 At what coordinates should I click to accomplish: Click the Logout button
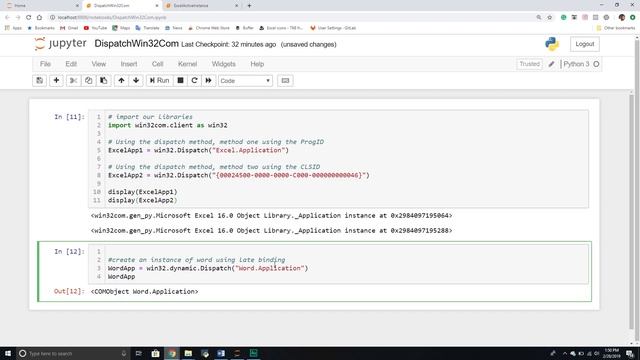(x=584, y=44)
